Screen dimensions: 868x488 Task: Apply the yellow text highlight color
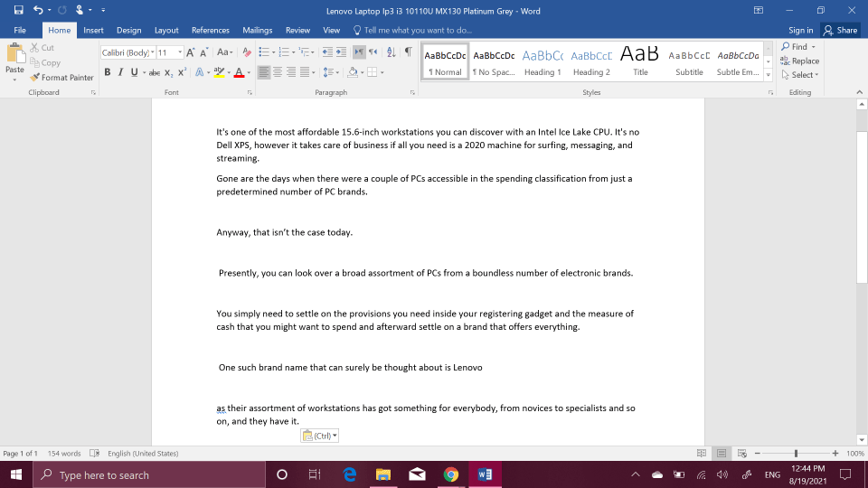click(219, 72)
